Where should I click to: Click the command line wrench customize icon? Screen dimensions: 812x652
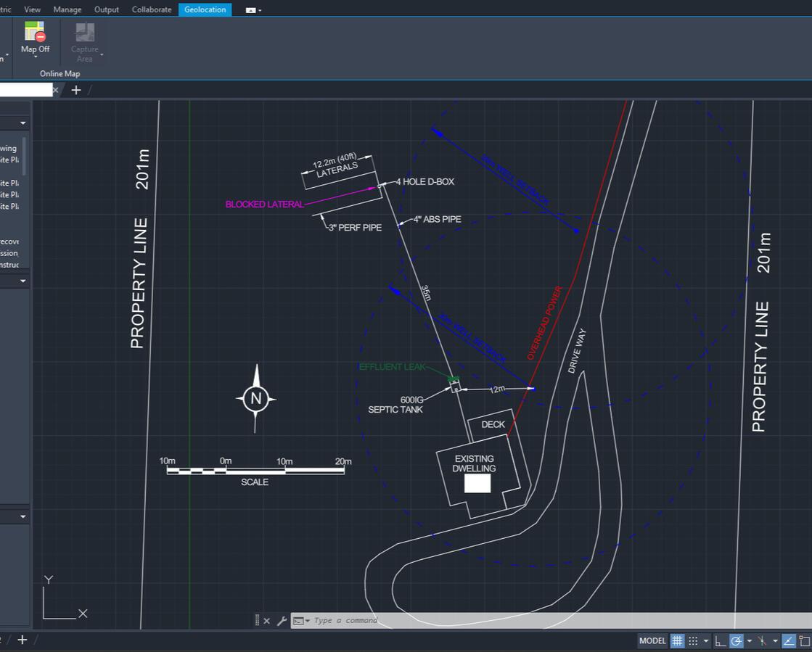click(x=282, y=621)
